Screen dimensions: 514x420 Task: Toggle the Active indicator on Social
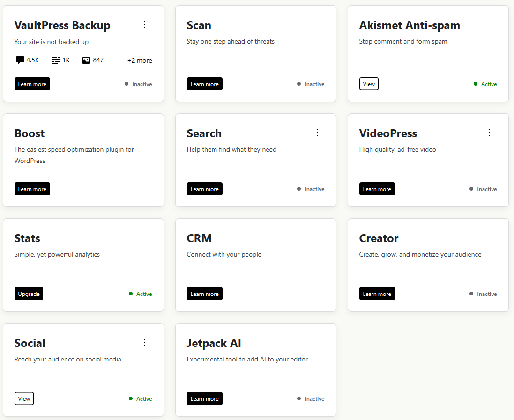(130, 398)
